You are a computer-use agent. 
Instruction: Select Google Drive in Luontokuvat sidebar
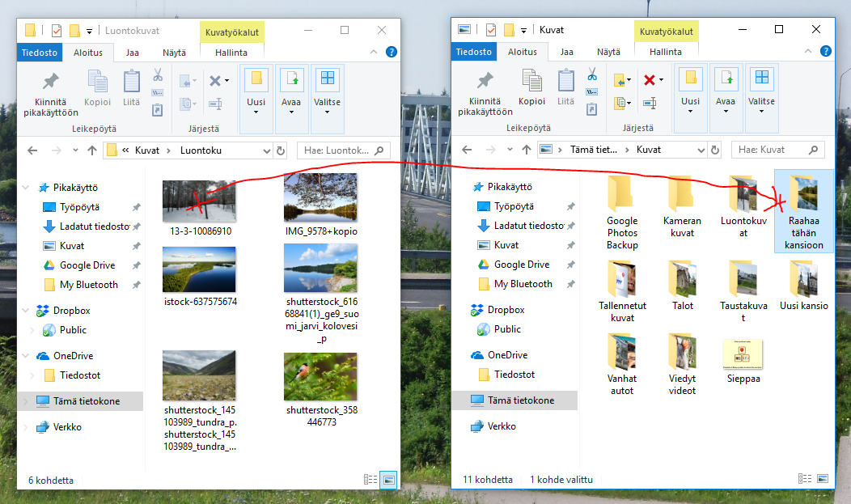pos(87,265)
